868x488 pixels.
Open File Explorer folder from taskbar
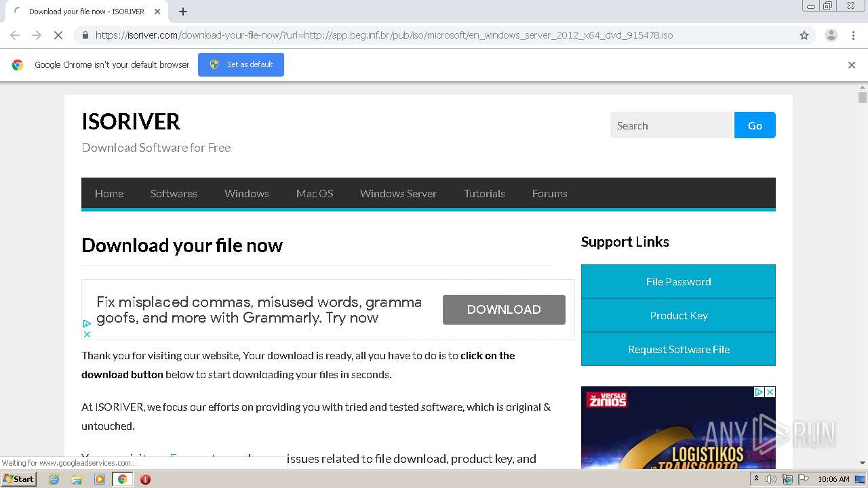pos(77,479)
